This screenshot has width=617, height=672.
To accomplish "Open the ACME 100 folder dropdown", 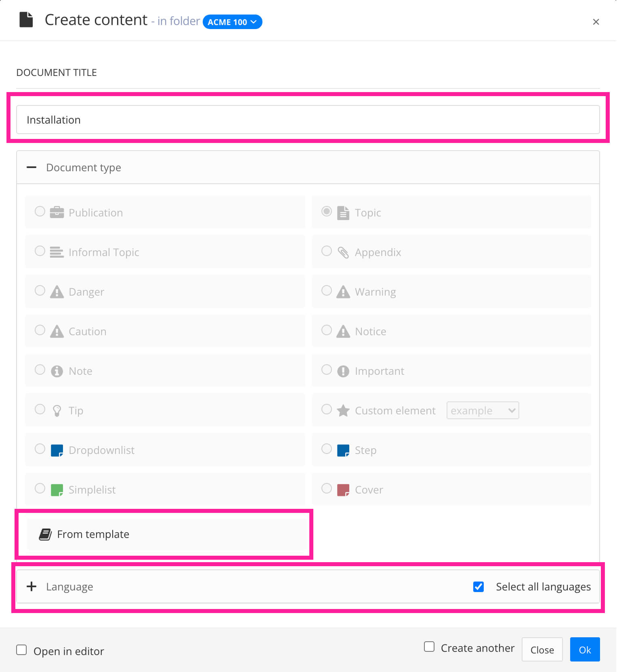I will (232, 22).
